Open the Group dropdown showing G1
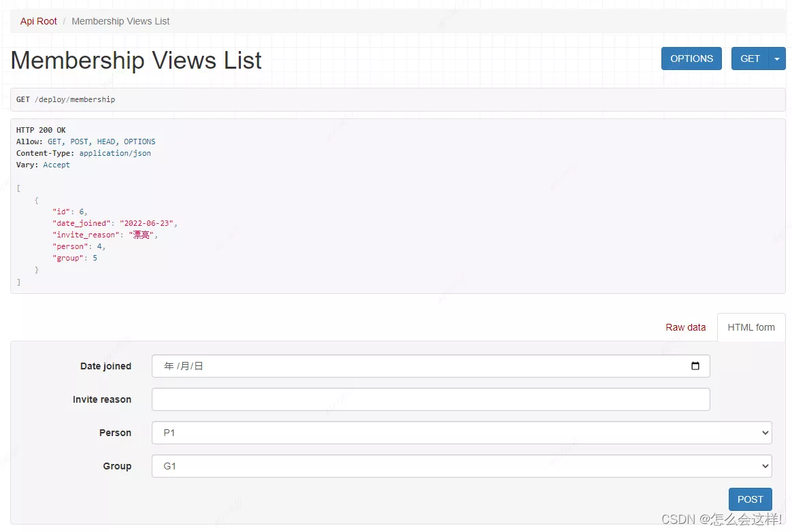792x532 pixels. tap(462, 466)
